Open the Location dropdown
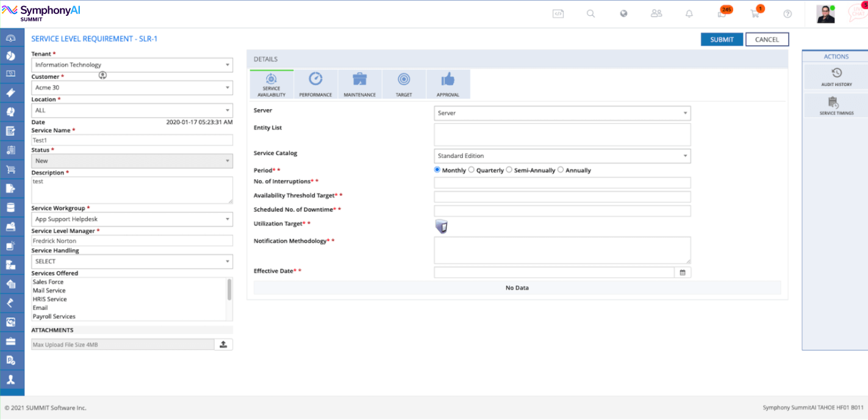The image size is (868, 420). (132, 110)
